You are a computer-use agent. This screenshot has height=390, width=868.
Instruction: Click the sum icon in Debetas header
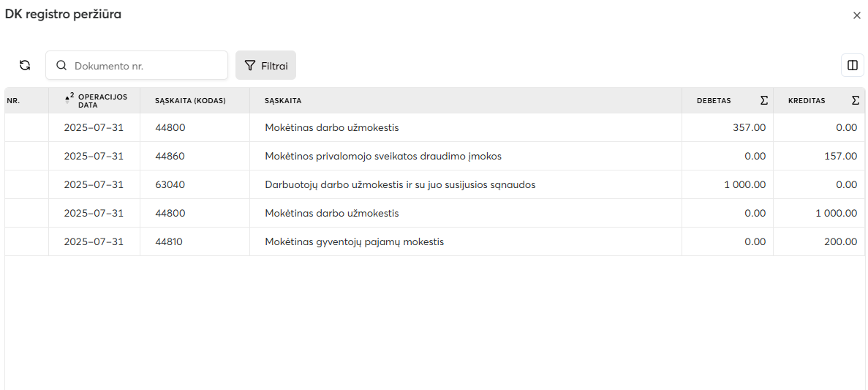coord(763,101)
